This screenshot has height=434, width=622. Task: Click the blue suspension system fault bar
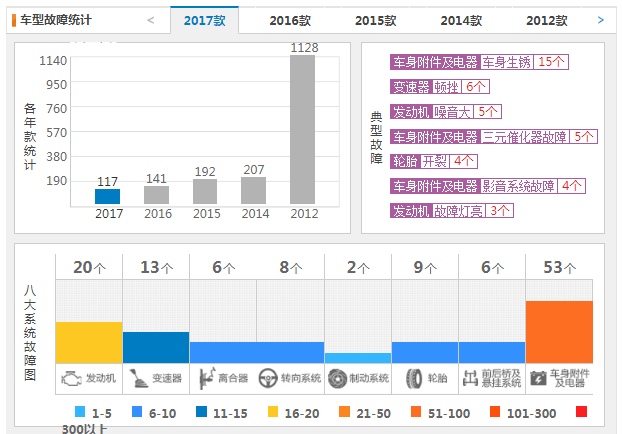coord(492,353)
